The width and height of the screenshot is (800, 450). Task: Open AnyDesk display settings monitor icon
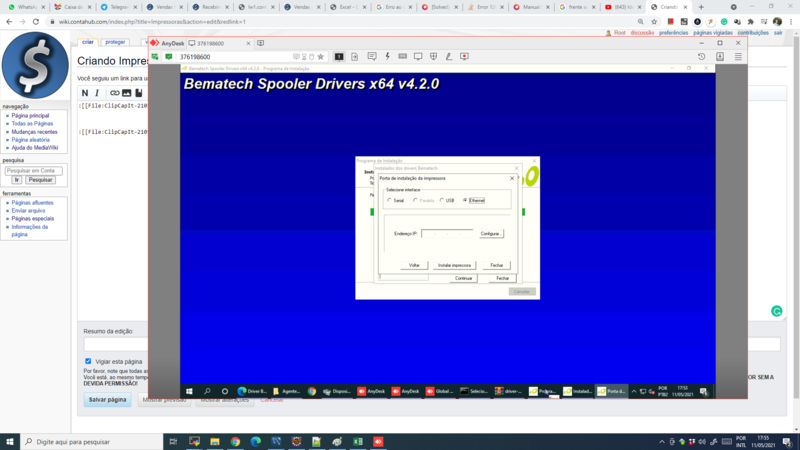[418, 57]
